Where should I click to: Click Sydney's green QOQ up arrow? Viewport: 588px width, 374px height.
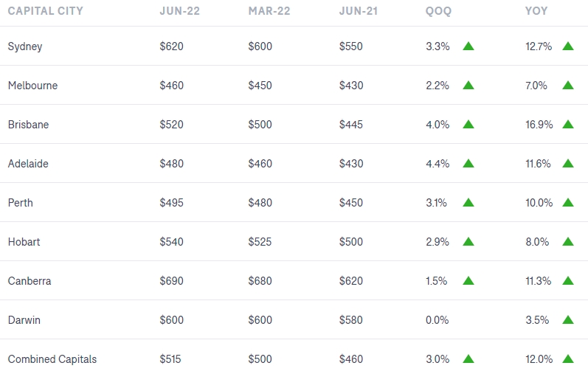[468, 46]
